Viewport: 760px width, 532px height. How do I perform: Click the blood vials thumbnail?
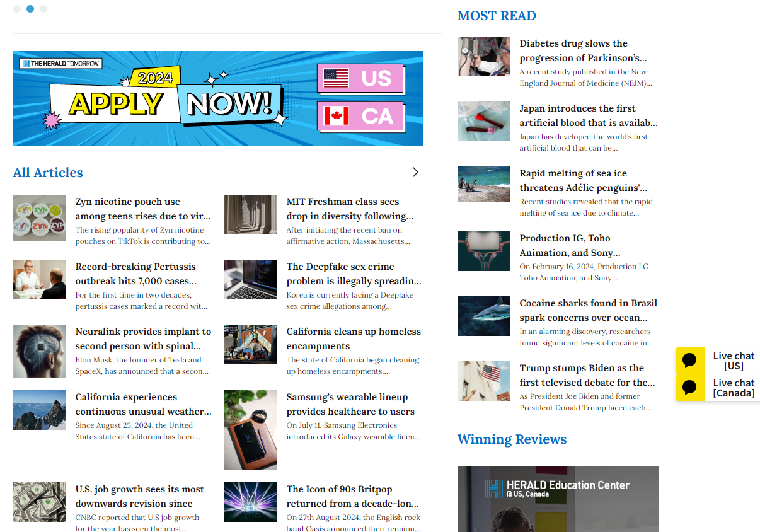484,121
